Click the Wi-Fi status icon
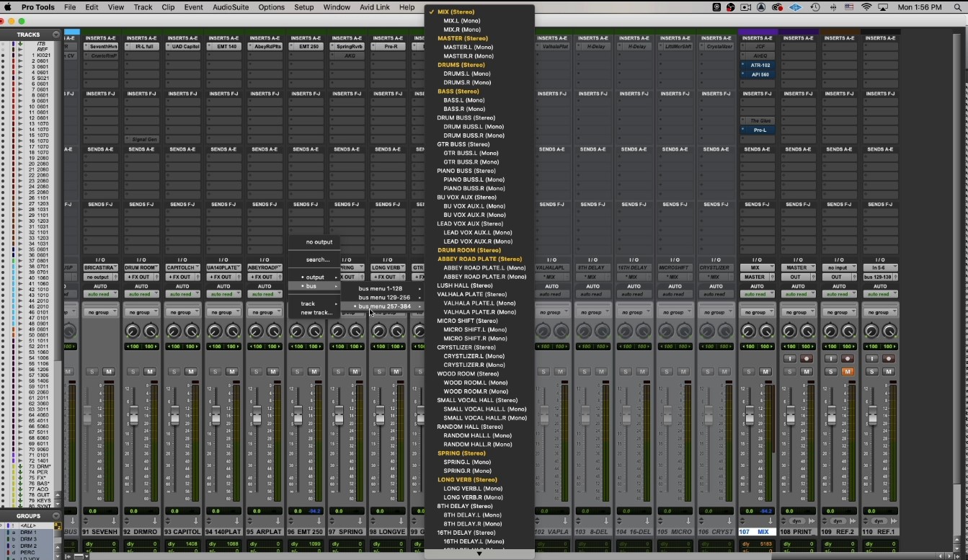The width and height of the screenshot is (968, 560). (x=866, y=7)
